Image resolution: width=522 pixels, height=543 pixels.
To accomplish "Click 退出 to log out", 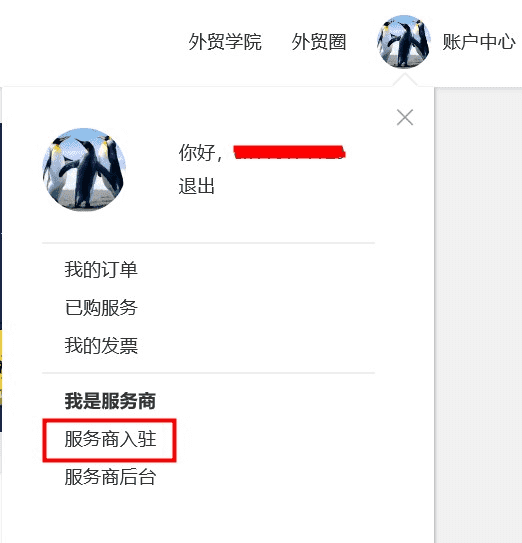I will coord(196,186).
